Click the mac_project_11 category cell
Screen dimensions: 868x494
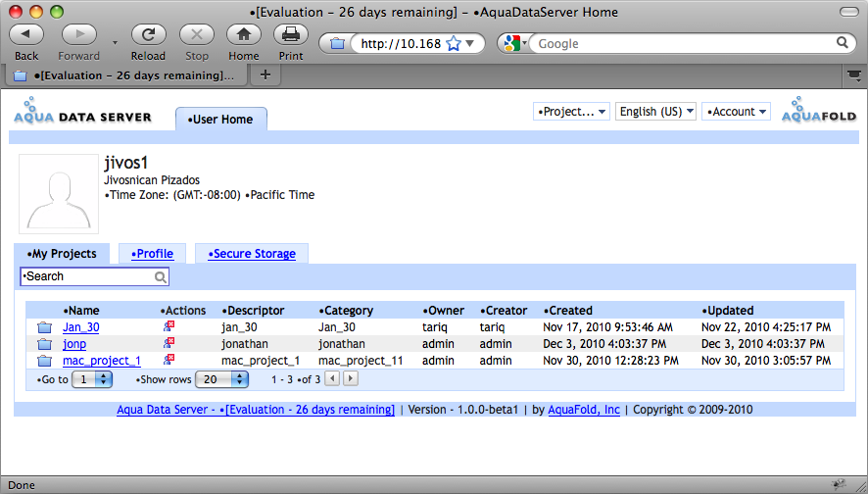pyautogui.click(x=361, y=361)
